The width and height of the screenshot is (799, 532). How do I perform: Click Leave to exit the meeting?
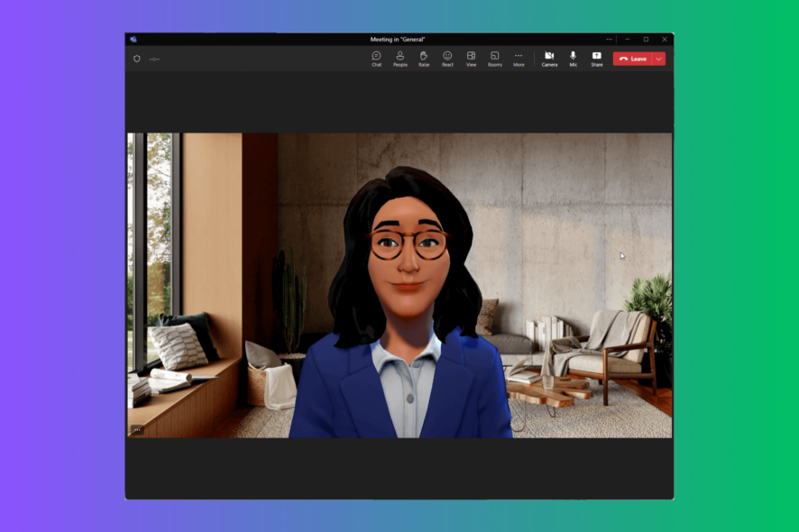[x=634, y=58]
